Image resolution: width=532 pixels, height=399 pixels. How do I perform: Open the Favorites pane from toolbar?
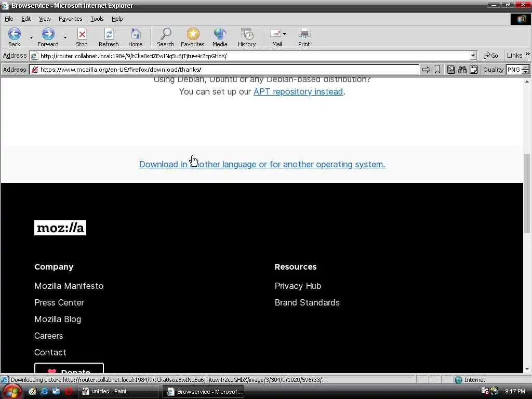(192, 37)
